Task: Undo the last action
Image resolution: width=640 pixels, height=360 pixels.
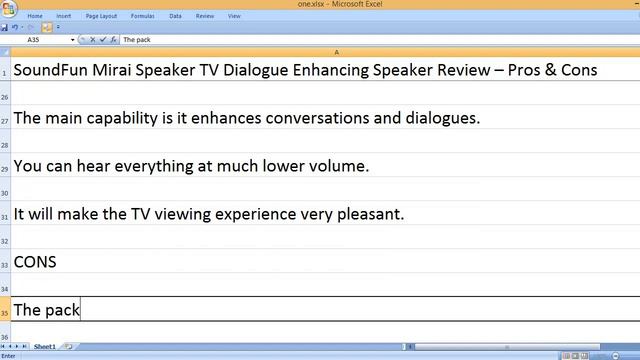Action: click(15, 27)
